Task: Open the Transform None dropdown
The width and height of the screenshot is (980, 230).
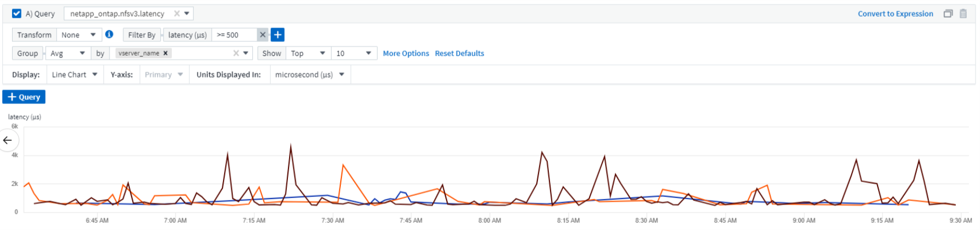Action: click(79, 35)
